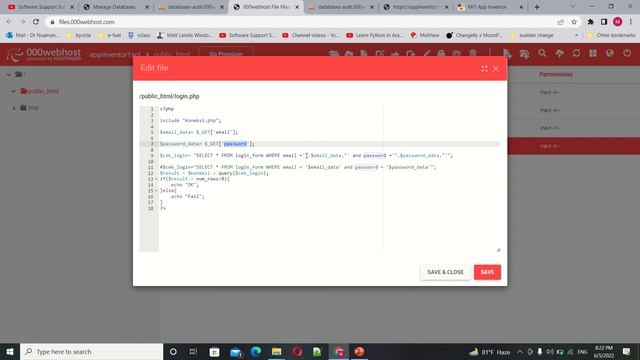Click the Go Premium button
The image size is (640, 360).
pos(226,54)
